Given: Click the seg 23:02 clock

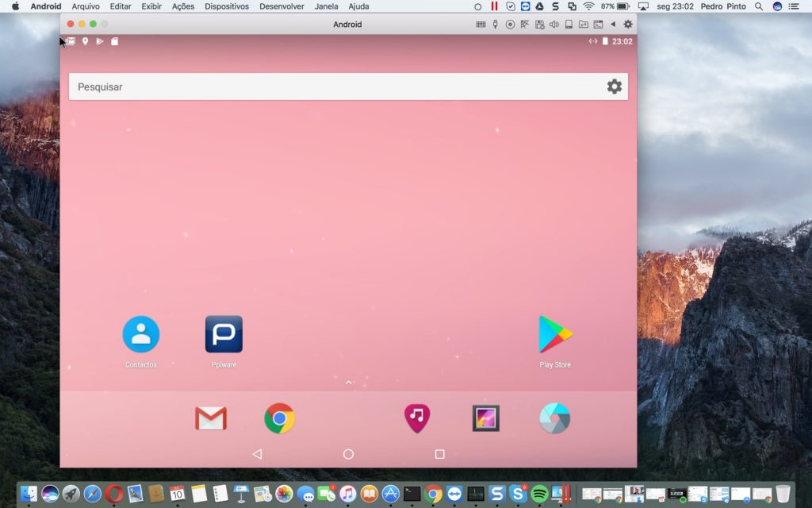Looking at the screenshot, I should [x=676, y=6].
